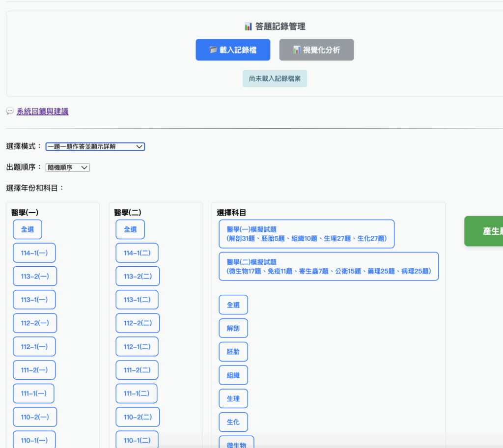Toggle 全選 under 醫學(二)
Viewport: 503px width, 448px height.
pos(130,229)
